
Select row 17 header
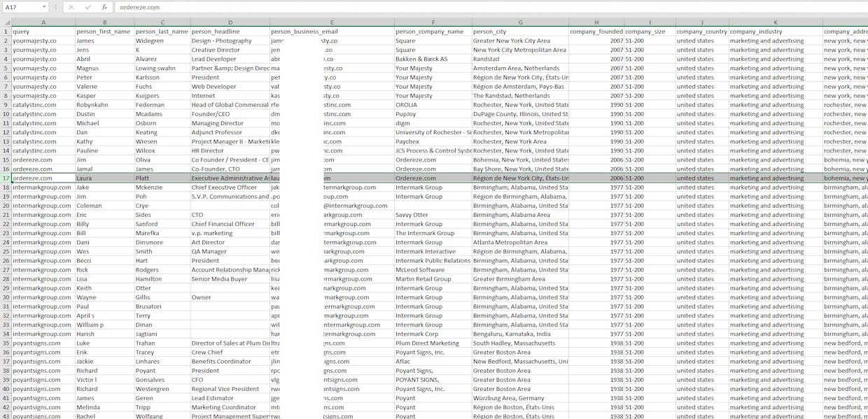(x=6, y=178)
